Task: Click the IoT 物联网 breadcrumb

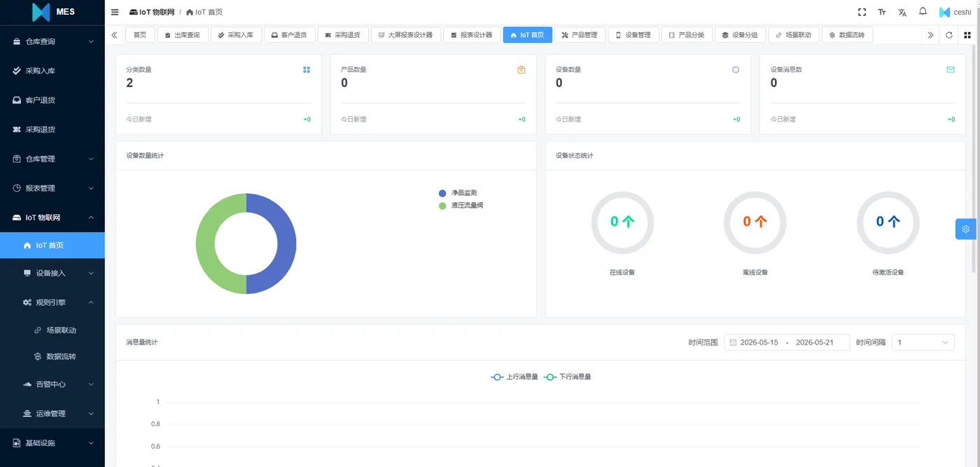Action: (152, 13)
